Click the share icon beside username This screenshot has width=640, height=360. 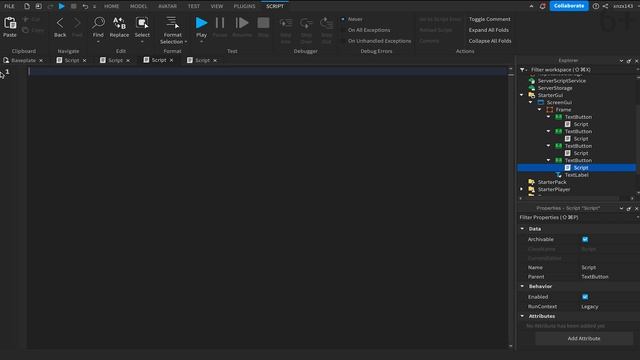pos(606,6)
